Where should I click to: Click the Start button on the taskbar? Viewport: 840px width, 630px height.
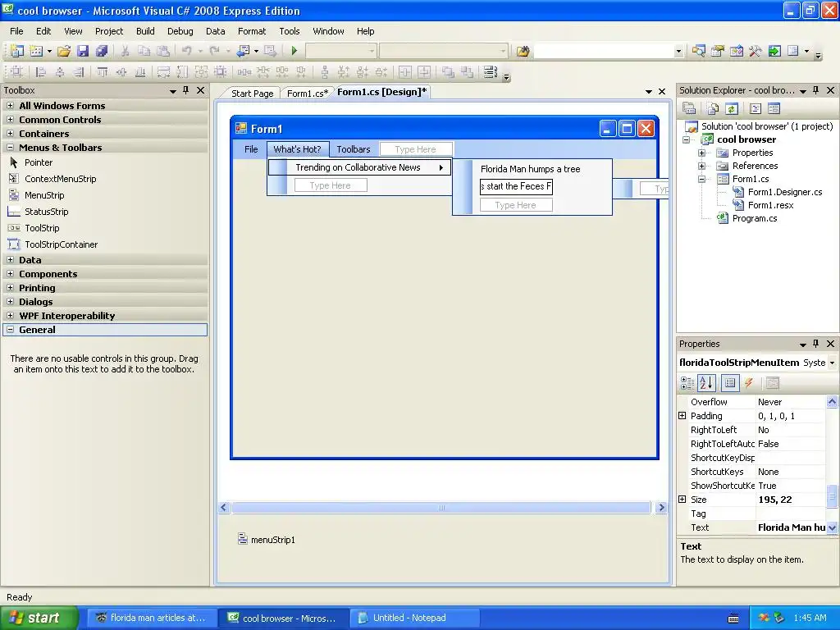pyautogui.click(x=39, y=619)
